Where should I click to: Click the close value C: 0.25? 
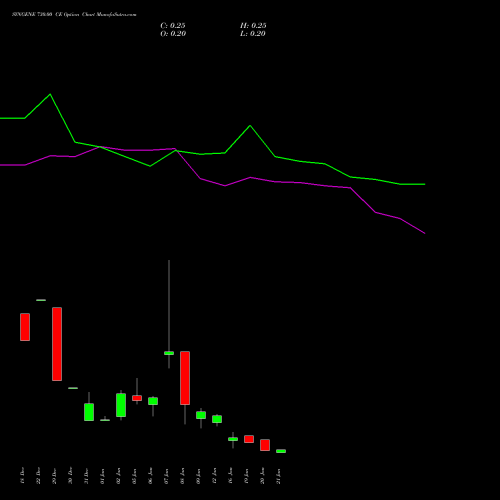(173, 26)
